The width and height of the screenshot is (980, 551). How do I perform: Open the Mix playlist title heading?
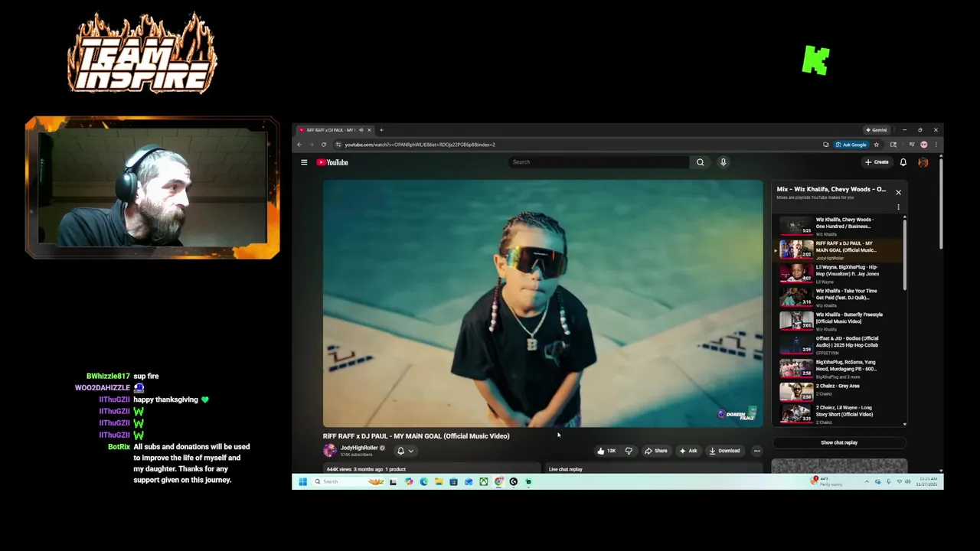click(x=831, y=189)
